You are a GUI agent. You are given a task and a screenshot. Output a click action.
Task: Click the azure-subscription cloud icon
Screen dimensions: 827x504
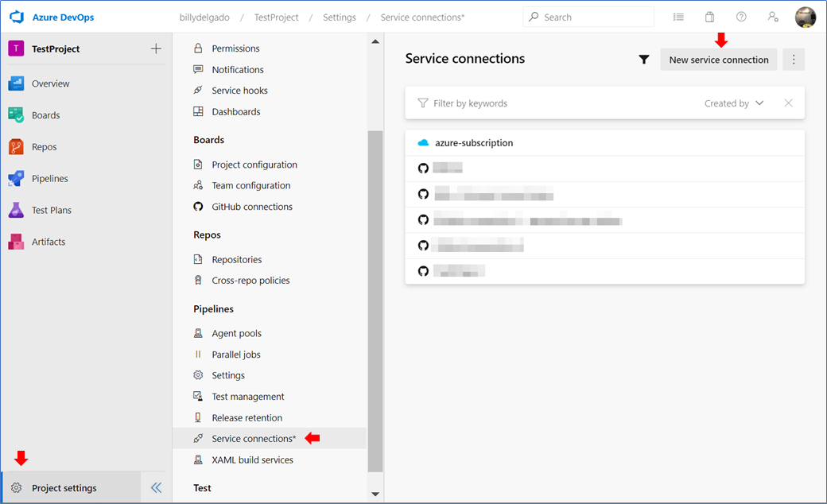click(423, 143)
